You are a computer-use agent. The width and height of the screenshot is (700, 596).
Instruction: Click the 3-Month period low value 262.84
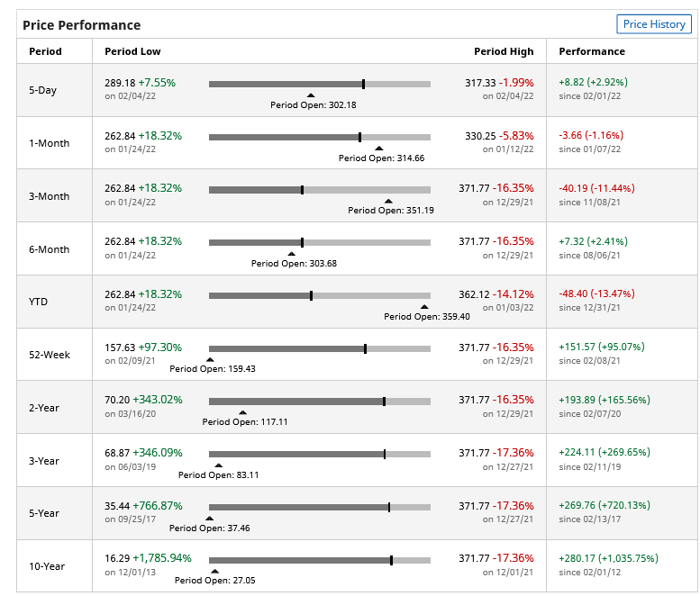pos(120,188)
